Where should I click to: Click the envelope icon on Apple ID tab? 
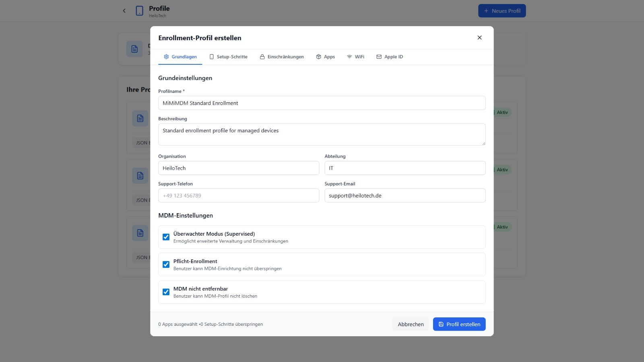tap(379, 57)
